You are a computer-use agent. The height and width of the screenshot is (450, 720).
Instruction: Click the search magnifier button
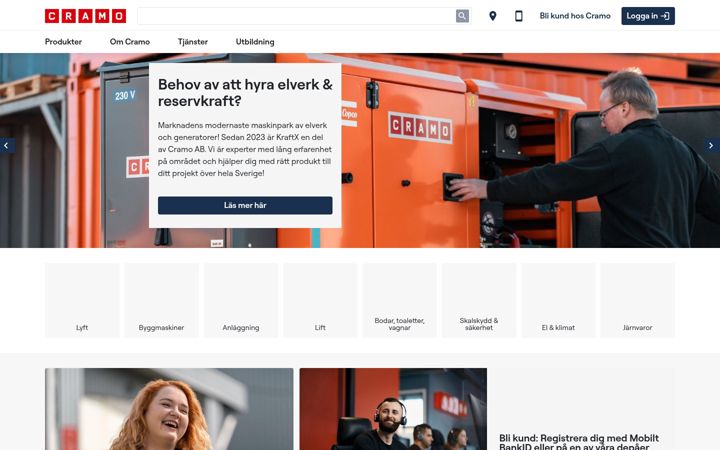[462, 16]
